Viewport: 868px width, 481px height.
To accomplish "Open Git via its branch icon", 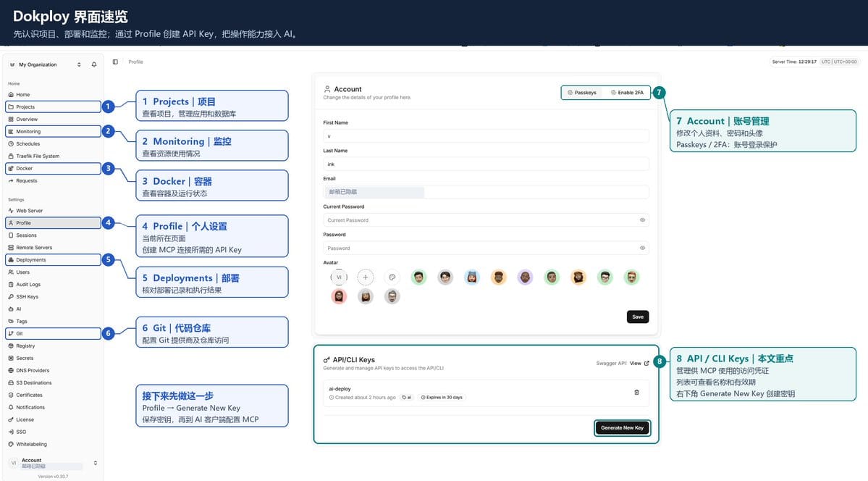I will coord(11,334).
